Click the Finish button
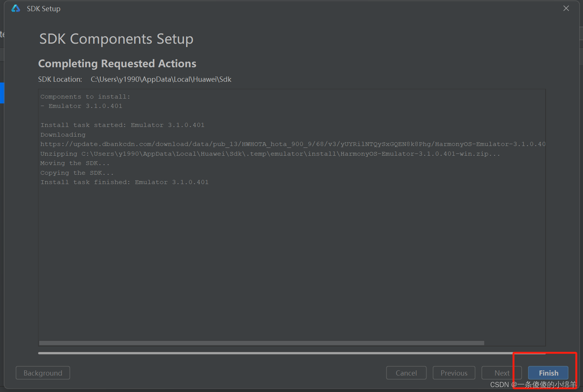The image size is (583, 392). (548, 373)
